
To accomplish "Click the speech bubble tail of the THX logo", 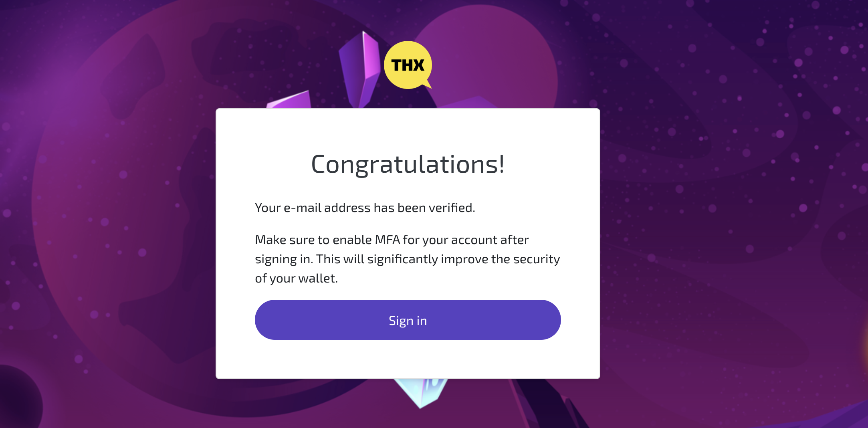I will tap(427, 84).
